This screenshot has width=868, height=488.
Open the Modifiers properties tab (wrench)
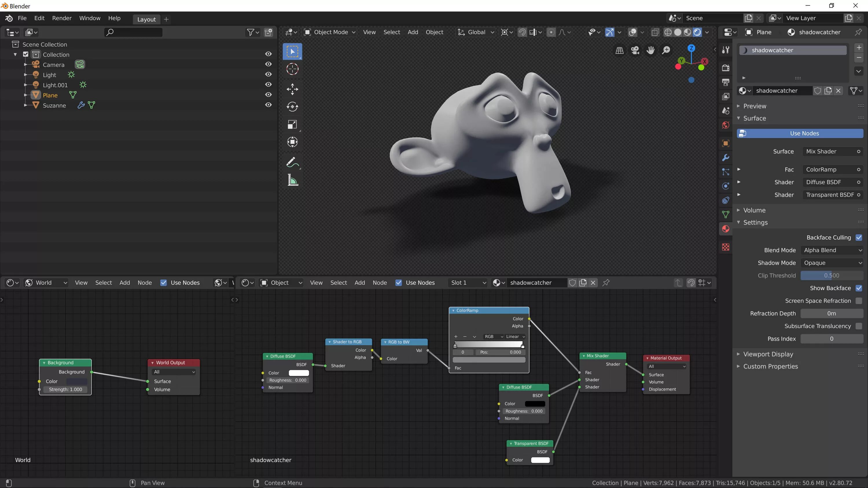point(725,158)
